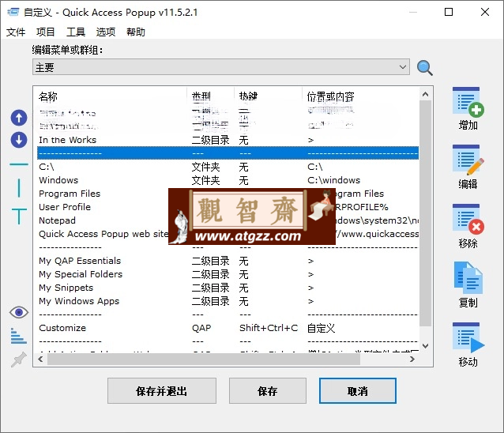The height and width of the screenshot is (433, 504).
Task: Click the gray pin icon
Action: [x=19, y=360]
